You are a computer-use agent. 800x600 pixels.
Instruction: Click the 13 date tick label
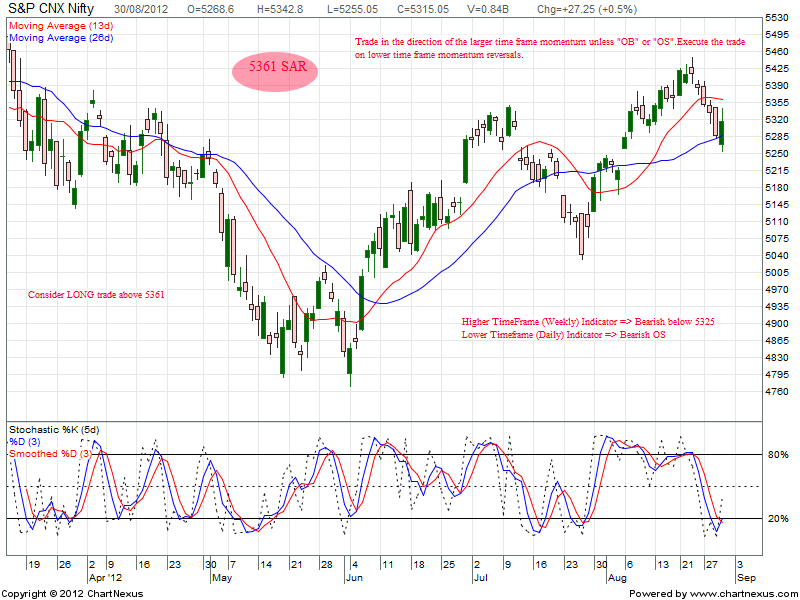click(x=662, y=565)
